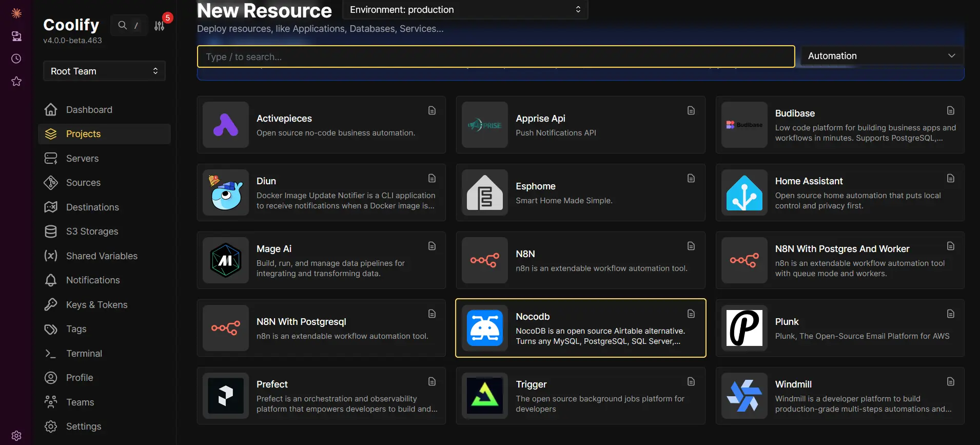Open the Activepieces documentation icon

pos(432,110)
